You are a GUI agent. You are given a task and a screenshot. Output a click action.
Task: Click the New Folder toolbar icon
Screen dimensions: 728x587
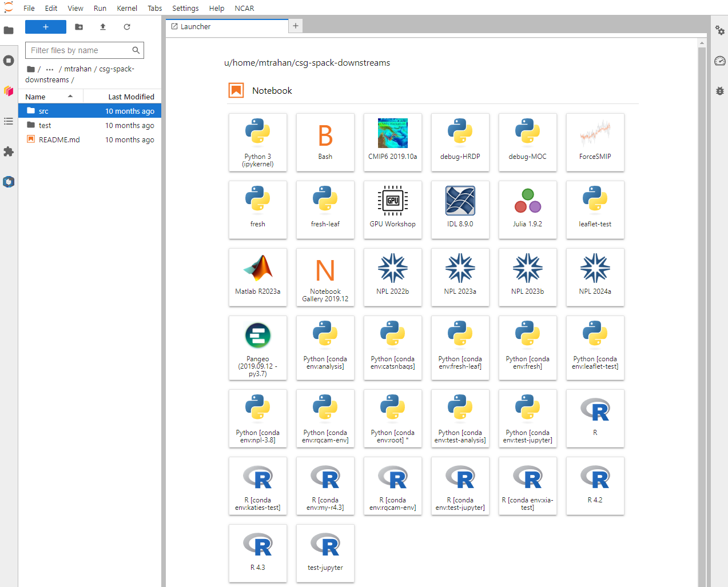pyautogui.click(x=79, y=27)
